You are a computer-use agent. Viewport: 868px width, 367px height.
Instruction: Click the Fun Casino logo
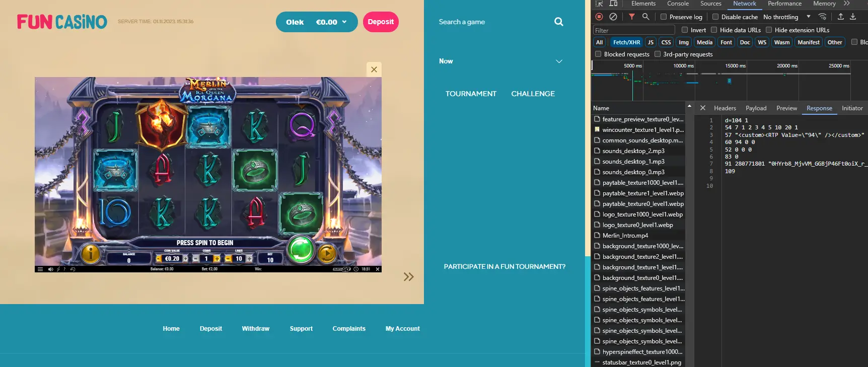pyautogui.click(x=62, y=22)
